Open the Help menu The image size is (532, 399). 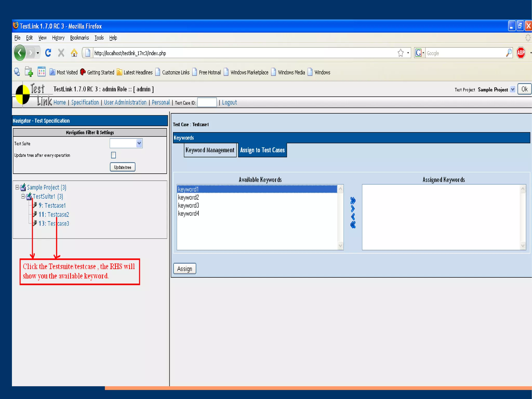click(113, 38)
